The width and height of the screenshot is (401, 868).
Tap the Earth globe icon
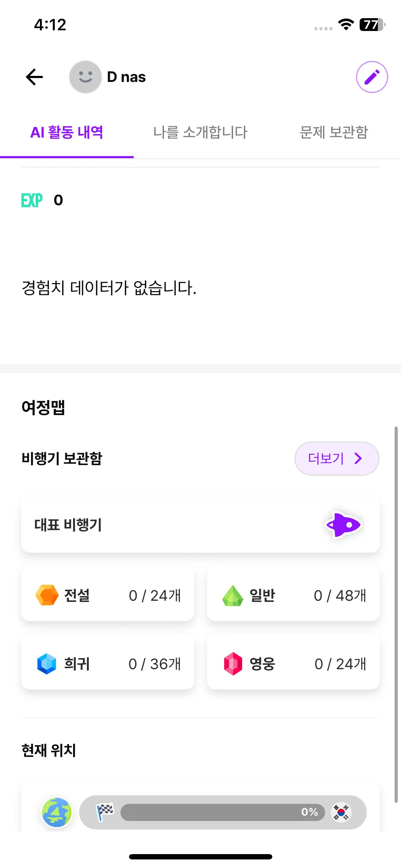(x=57, y=812)
